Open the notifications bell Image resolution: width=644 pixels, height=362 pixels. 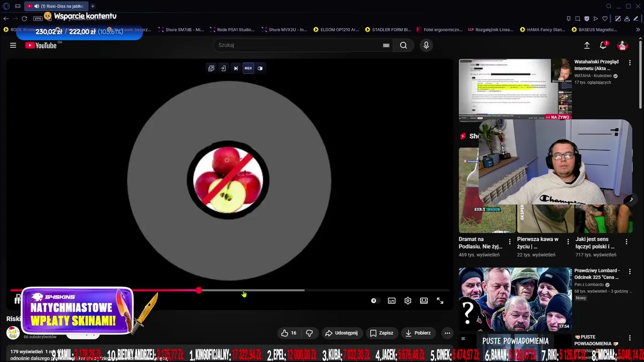click(603, 45)
